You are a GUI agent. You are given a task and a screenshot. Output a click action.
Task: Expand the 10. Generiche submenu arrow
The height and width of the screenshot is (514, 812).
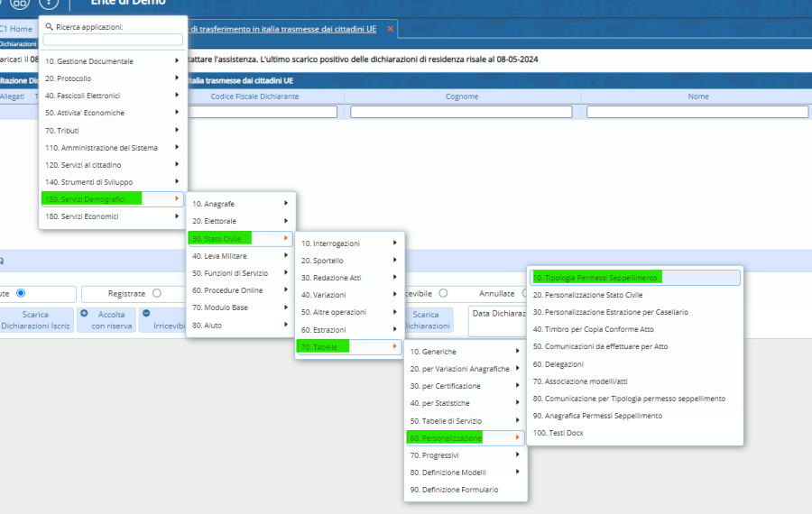pos(517,351)
